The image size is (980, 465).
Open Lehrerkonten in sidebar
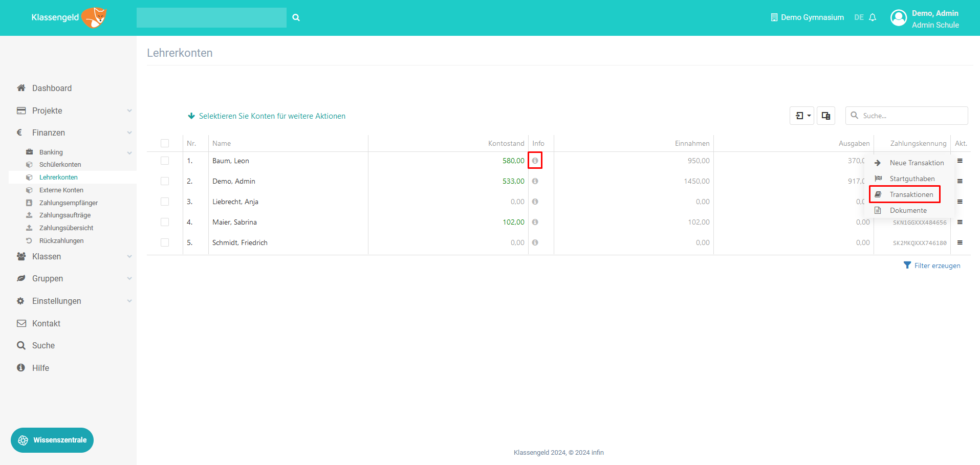(x=58, y=178)
